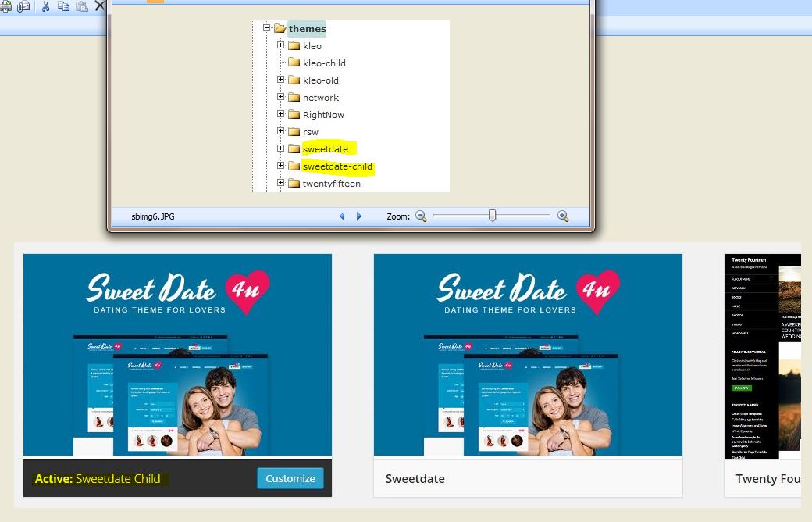The width and height of the screenshot is (812, 522).
Task: Click the zoom in magnifier icon
Action: (x=563, y=216)
